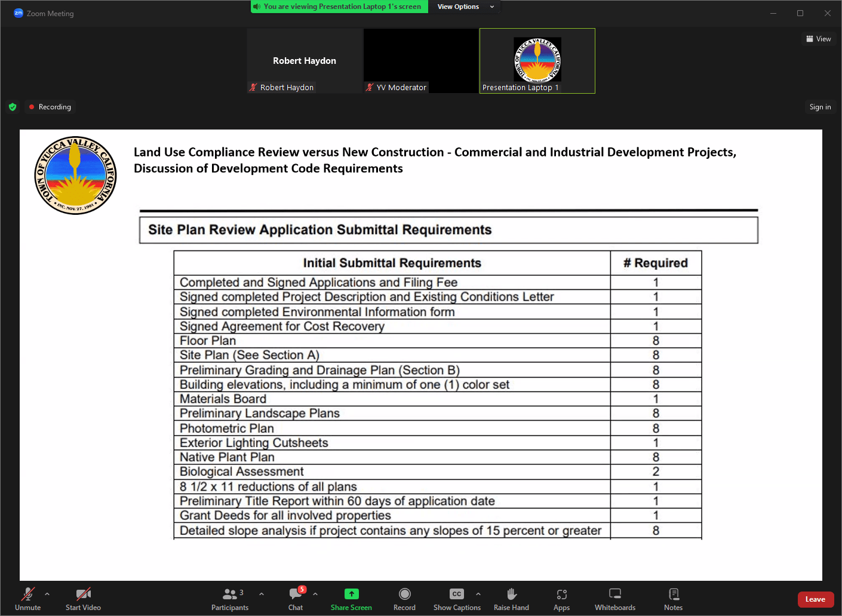Open the Participants panel

pyautogui.click(x=230, y=599)
